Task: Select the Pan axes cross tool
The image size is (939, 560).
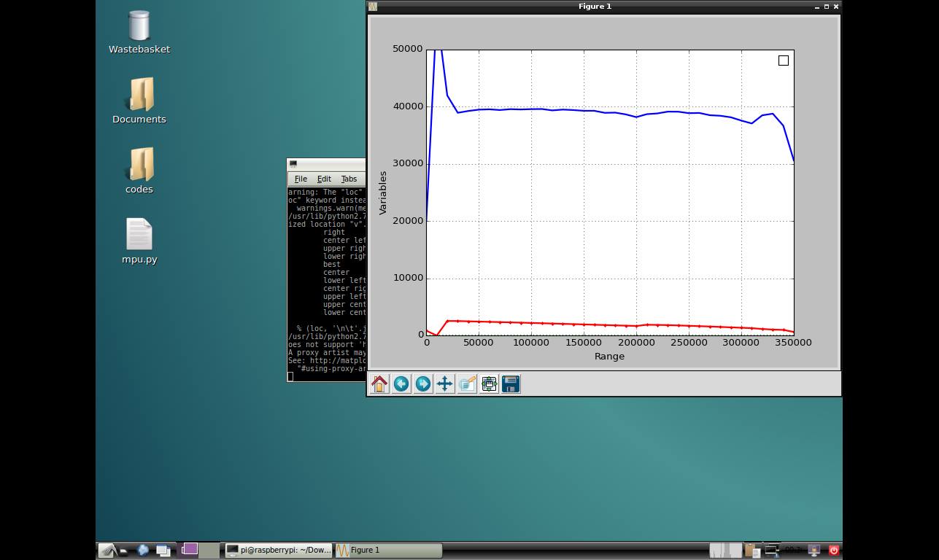Action: (445, 384)
